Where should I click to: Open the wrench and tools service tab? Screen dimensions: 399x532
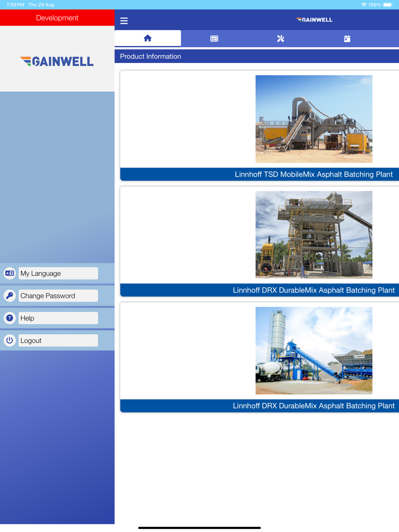click(x=280, y=39)
